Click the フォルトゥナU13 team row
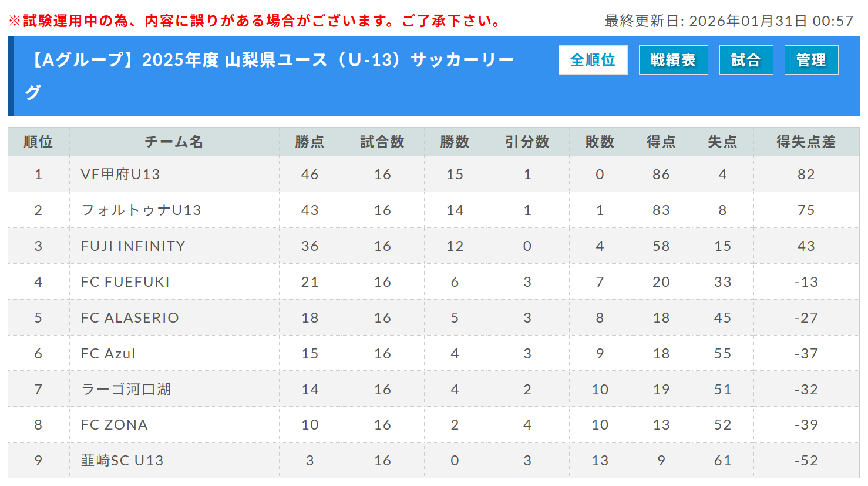This screenshot has width=868, height=486. click(141, 210)
